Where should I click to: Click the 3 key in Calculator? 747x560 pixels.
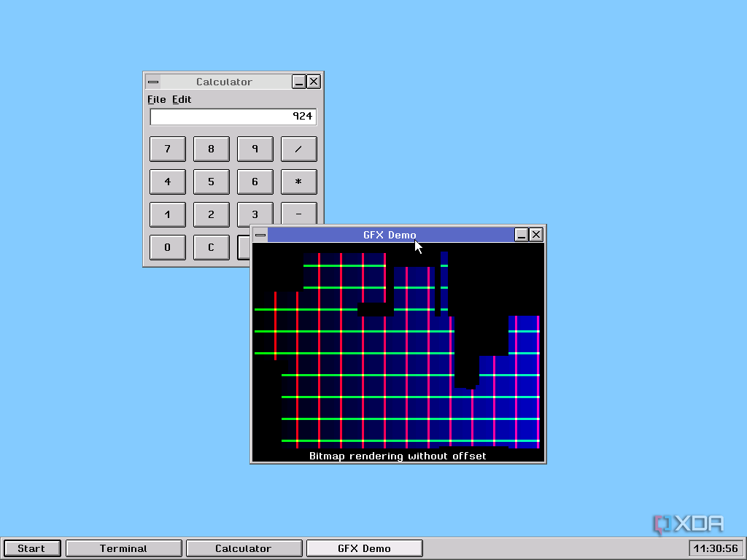(255, 214)
